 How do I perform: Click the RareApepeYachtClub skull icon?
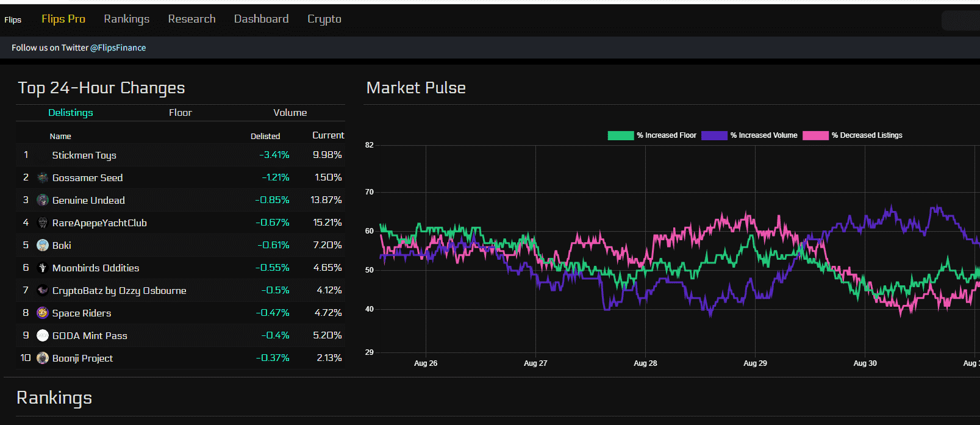43,223
